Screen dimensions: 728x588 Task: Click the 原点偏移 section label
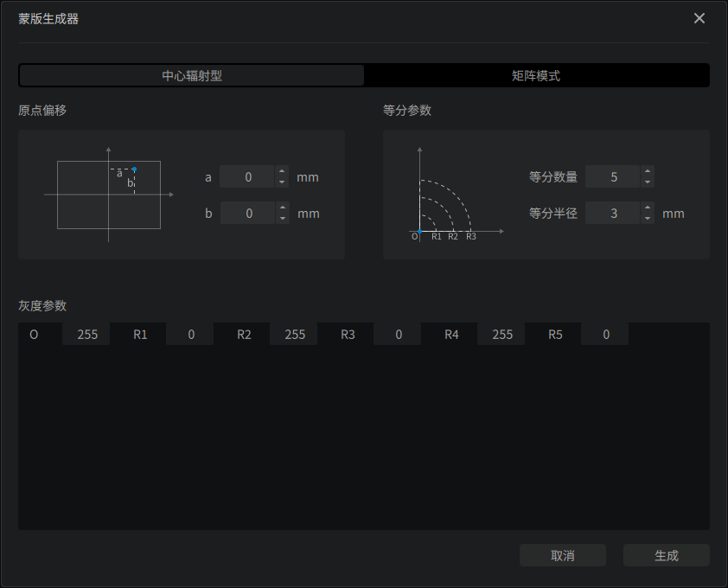point(42,110)
